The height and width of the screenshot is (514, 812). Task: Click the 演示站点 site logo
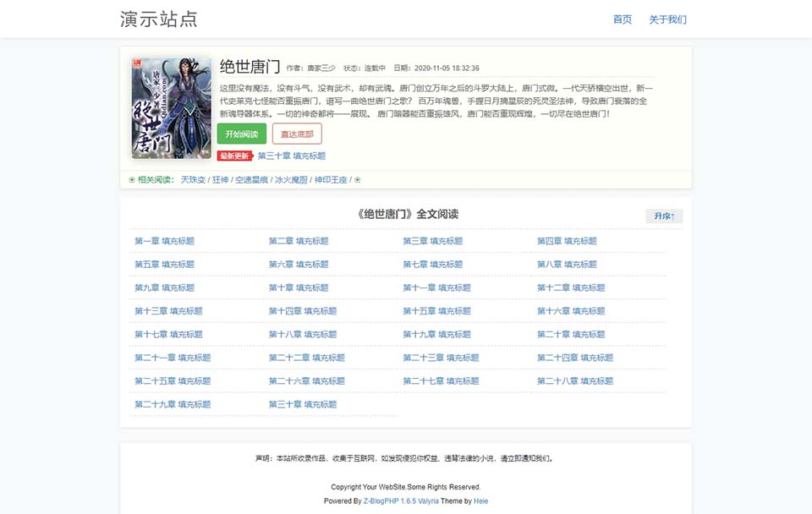coord(159,19)
